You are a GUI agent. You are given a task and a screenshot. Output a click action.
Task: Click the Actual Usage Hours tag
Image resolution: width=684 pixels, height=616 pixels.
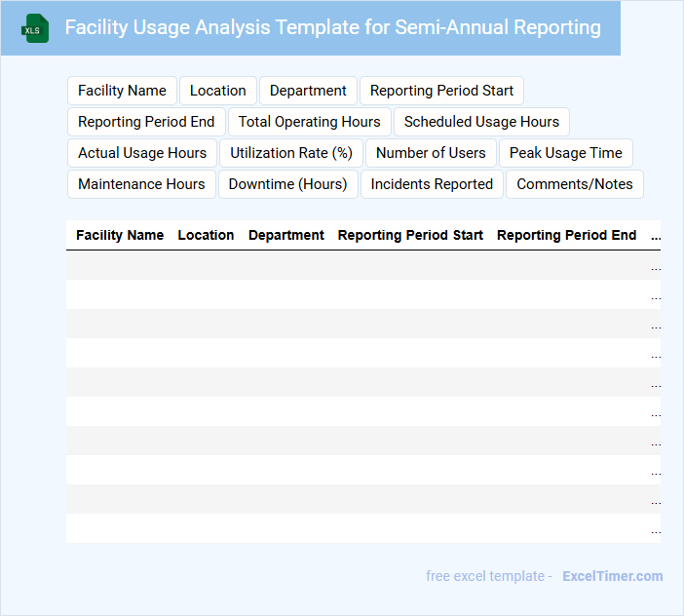[142, 153]
